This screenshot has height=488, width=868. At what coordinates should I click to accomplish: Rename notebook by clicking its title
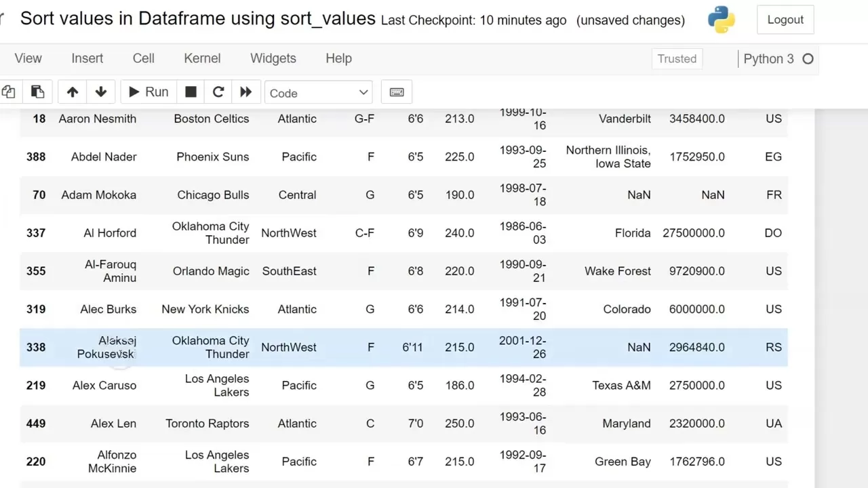click(x=197, y=18)
